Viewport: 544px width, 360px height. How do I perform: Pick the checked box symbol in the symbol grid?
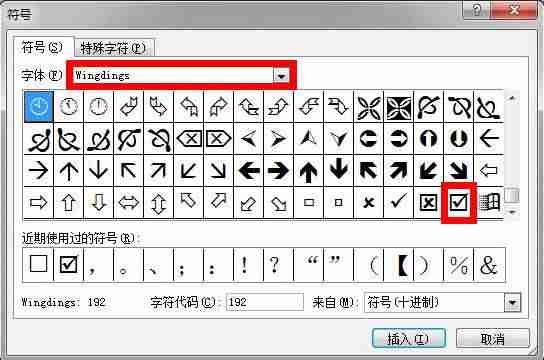point(458,202)
